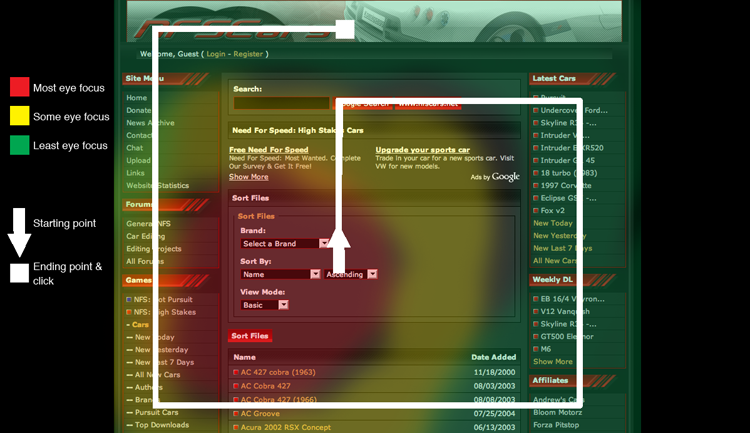Click the icon beside NFS: Hot Pursuit
The image size is (750, 433).
pos(129,299)
